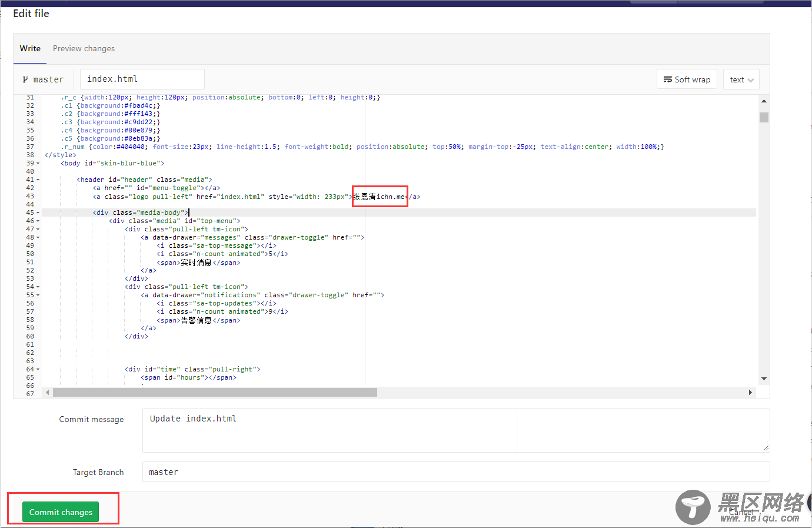Click the 'div class="media-body"' line
The image size is (812, 528).
[141, 213]
